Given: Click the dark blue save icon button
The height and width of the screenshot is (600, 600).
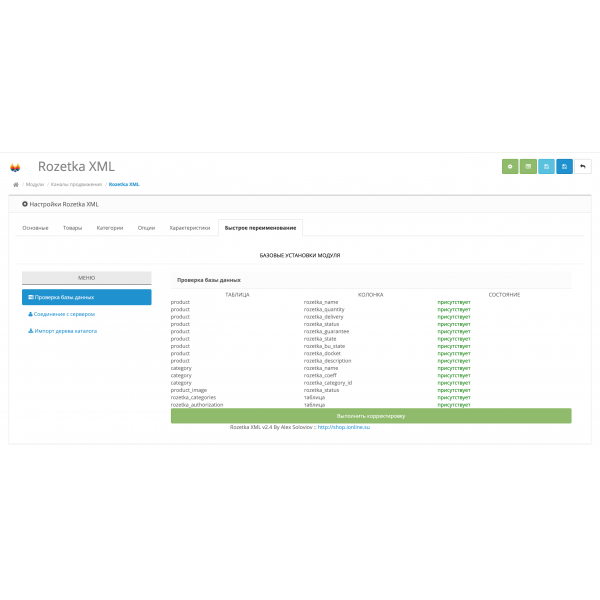Looking at the screenshot, I should click(x=564, y=166).
